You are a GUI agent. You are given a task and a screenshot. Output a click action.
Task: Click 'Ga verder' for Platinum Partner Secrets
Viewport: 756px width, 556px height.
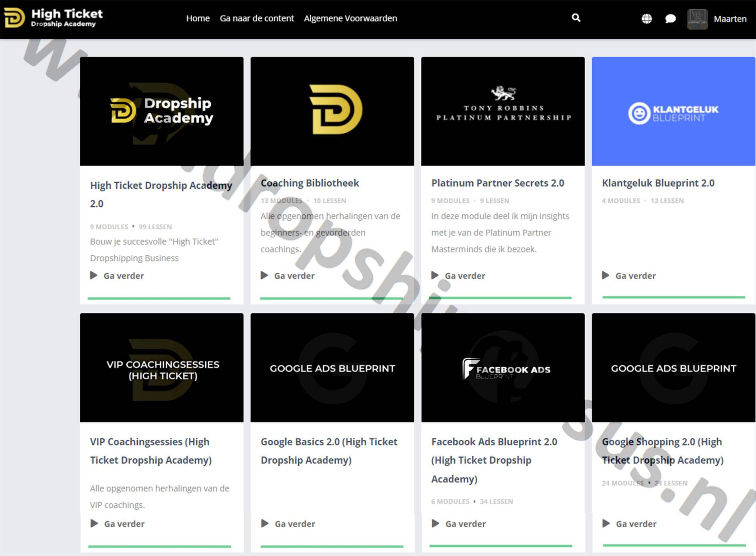464,276
